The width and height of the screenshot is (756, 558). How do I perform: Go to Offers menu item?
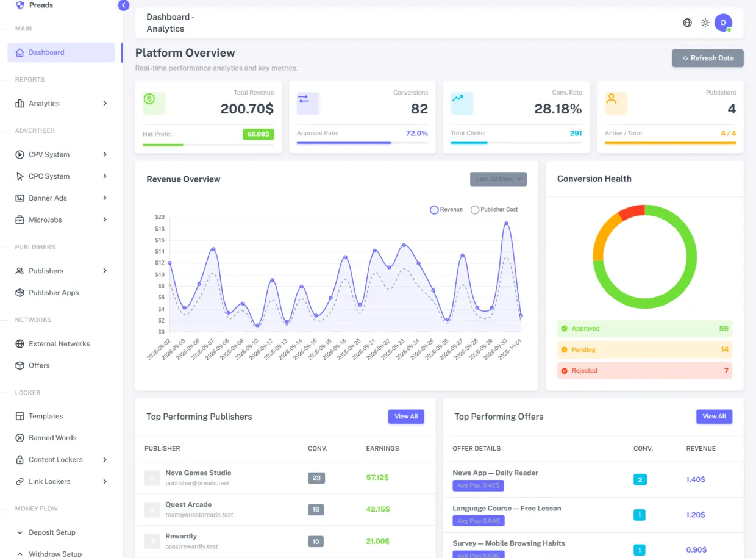[x=62, y=365]
